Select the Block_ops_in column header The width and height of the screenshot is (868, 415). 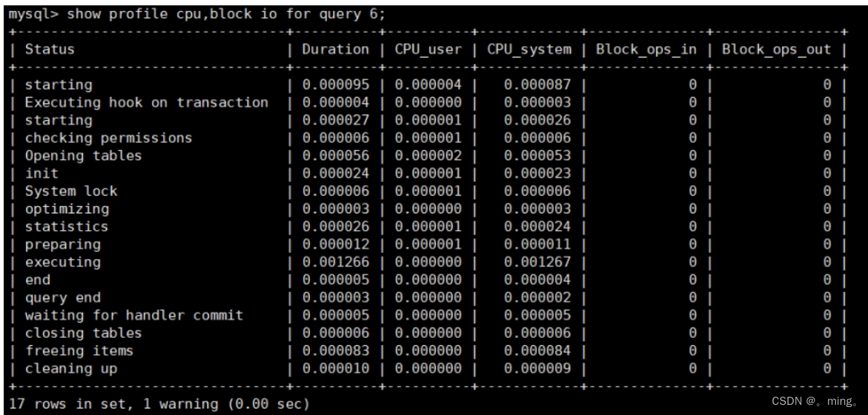click(646, 50)
